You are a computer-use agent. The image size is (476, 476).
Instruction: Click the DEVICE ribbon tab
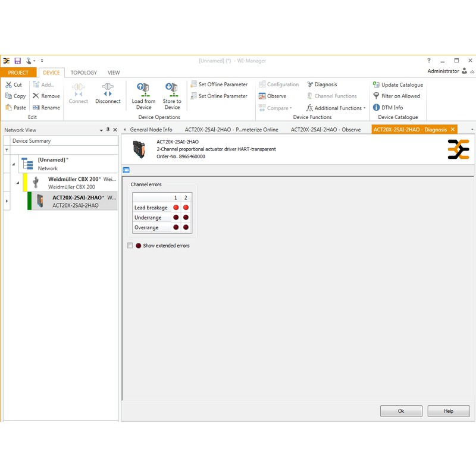click(x=51, y=73)
